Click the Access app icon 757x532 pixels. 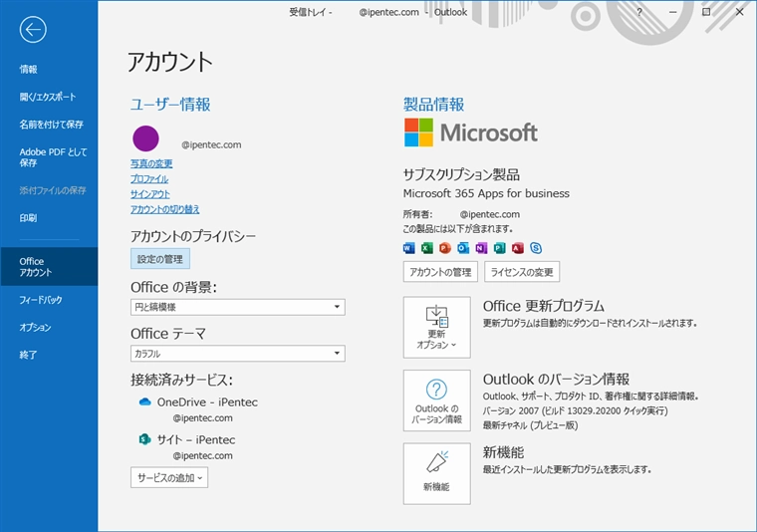tap(518, 248)
